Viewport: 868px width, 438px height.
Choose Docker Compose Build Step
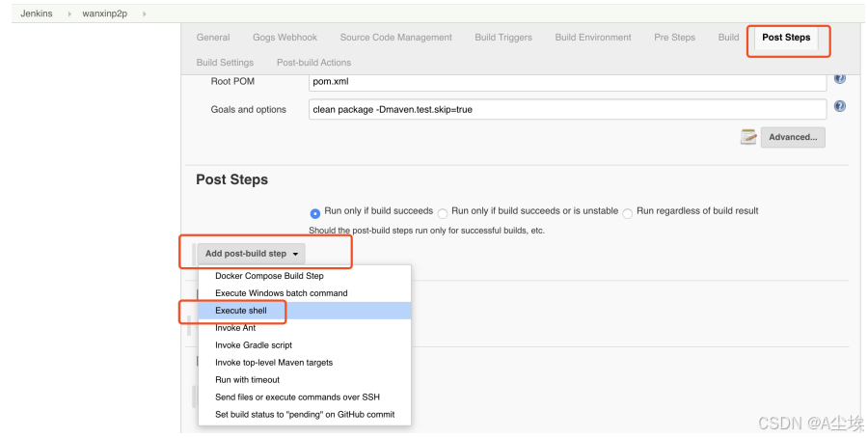coord(305,276)
